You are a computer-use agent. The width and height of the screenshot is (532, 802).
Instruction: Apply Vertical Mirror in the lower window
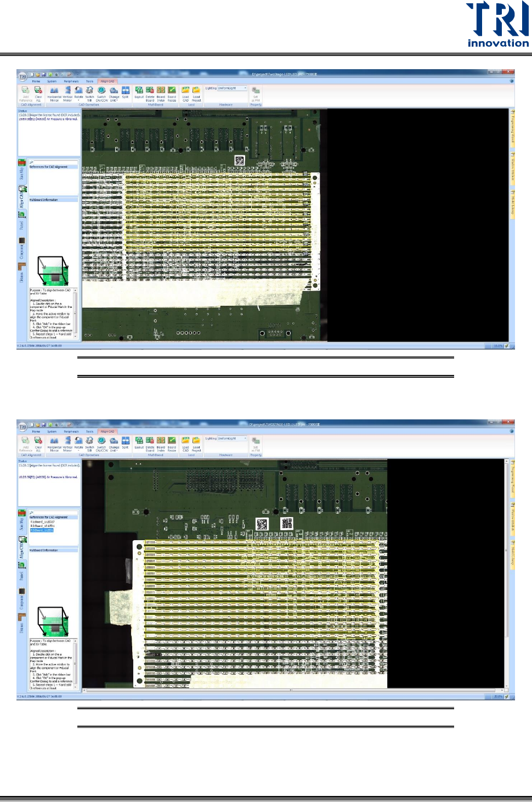point(67,444)
